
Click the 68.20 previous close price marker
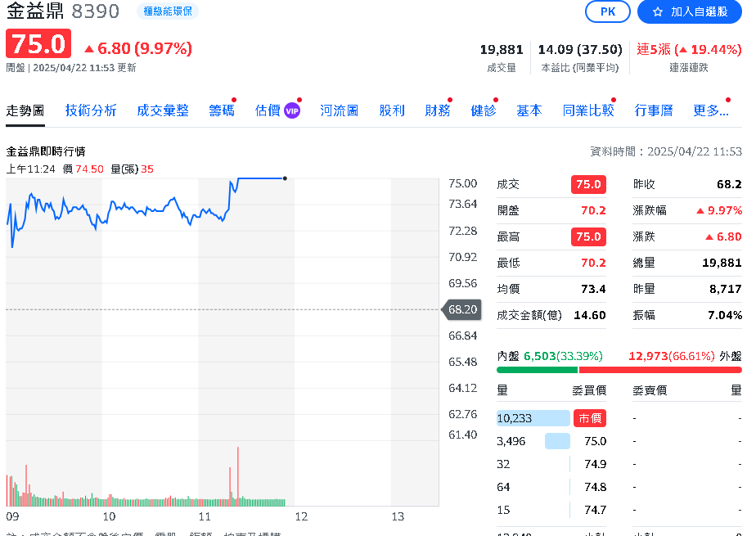(x=461, y=309)
